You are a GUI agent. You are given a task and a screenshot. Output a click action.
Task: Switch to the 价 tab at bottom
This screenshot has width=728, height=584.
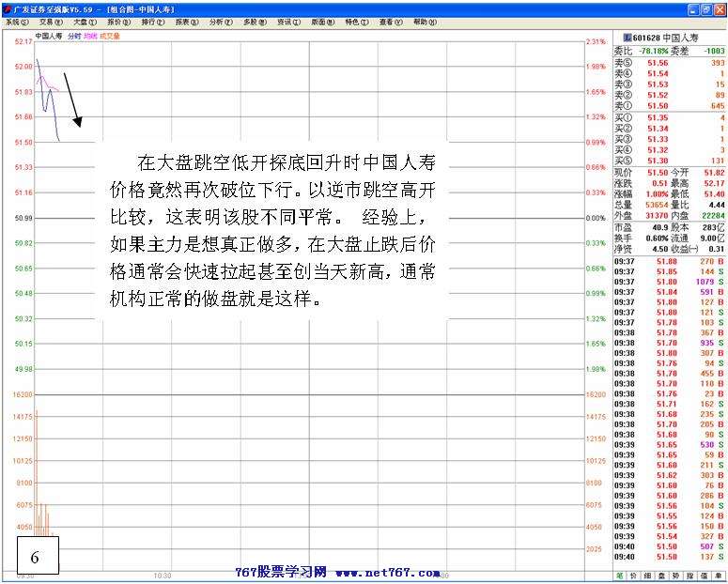634,575
